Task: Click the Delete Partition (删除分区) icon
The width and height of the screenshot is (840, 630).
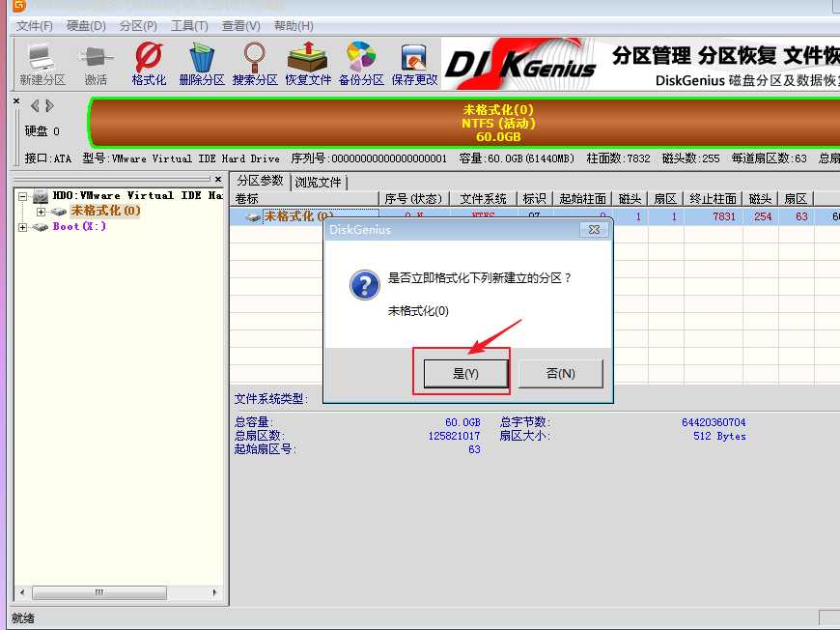Action: tap(202, 65)
